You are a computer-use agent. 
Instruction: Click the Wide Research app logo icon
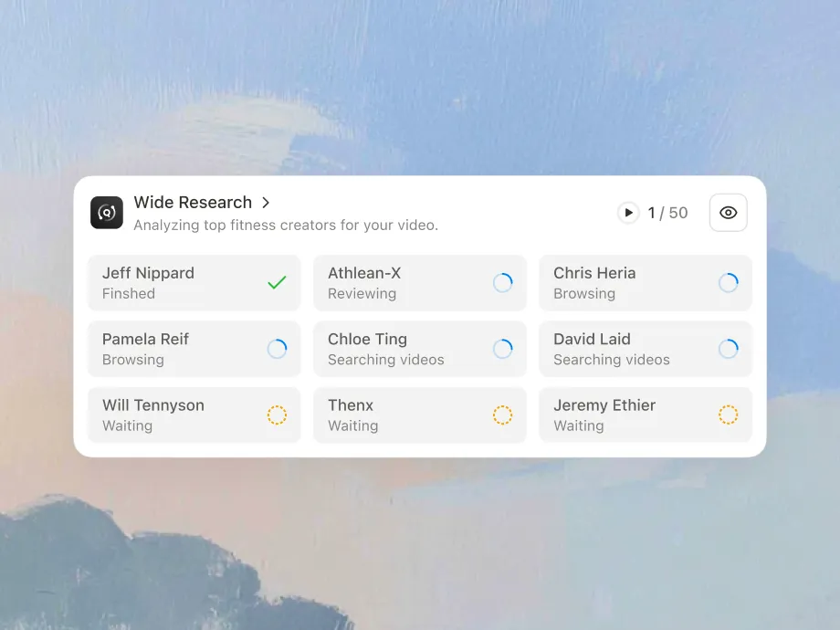point(107,213)
